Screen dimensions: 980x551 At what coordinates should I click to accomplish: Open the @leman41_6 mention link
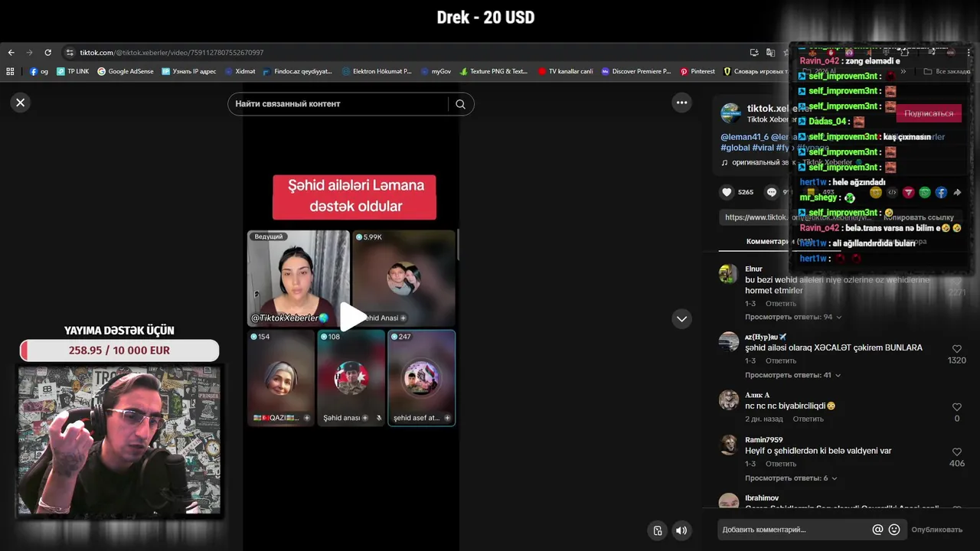744,137
